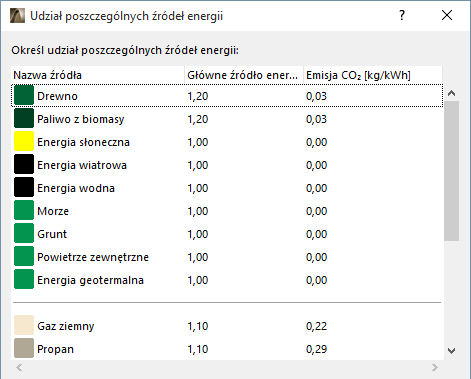Click the vertical scrollbar thumb
This screenshot has height=379, width=471.
tap(451, 171)
